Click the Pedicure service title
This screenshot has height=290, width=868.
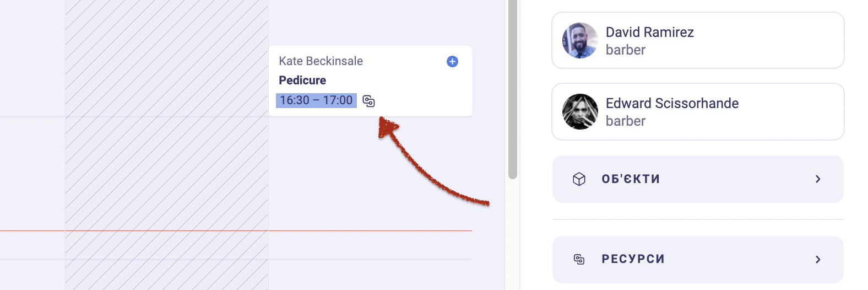302,80
